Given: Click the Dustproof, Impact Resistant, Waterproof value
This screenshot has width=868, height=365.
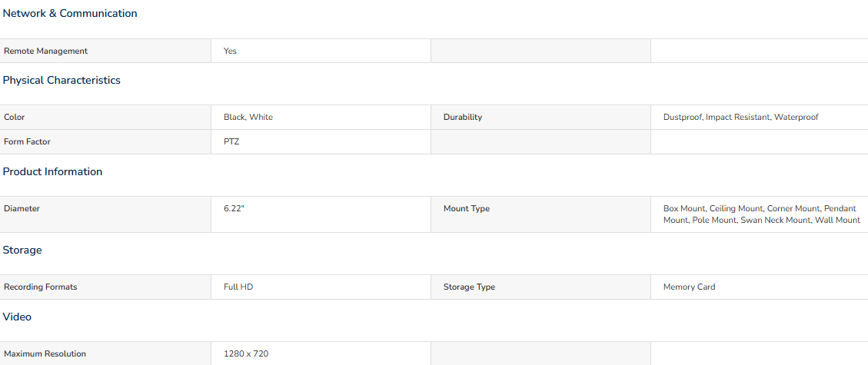Looking at the screenshot, I should pyautogui.click(x=740, y=118).
